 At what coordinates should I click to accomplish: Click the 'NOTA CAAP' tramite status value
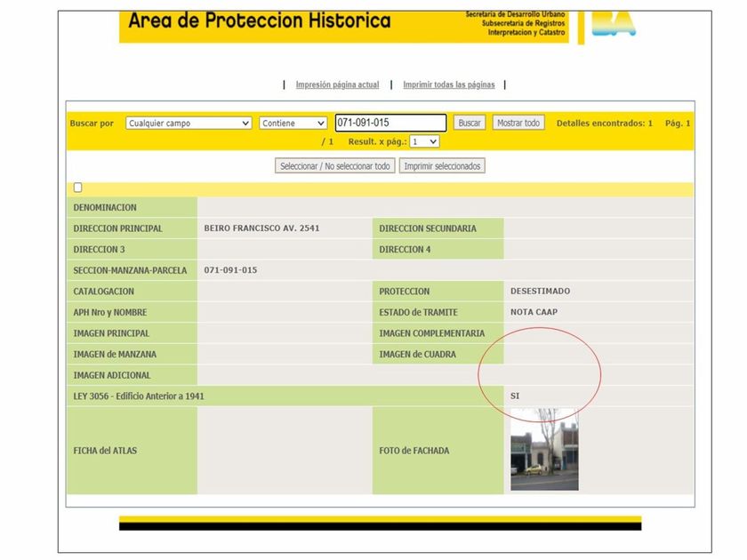[x=534, y=312]
